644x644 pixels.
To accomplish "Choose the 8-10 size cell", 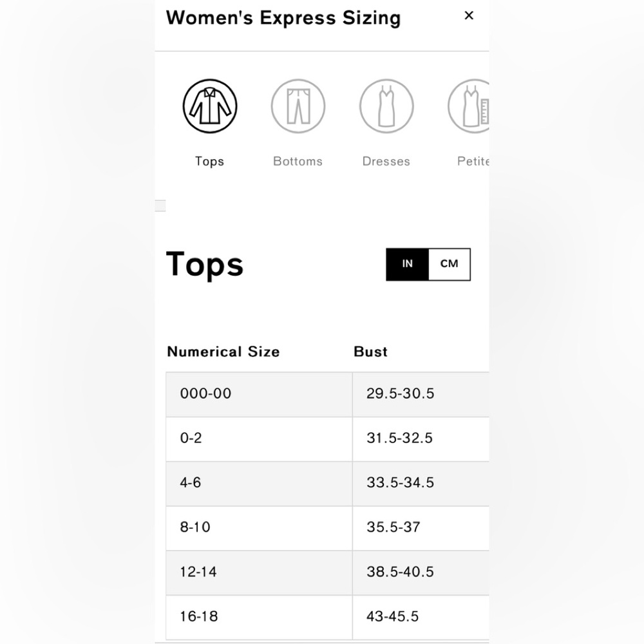I will [259, 528].
